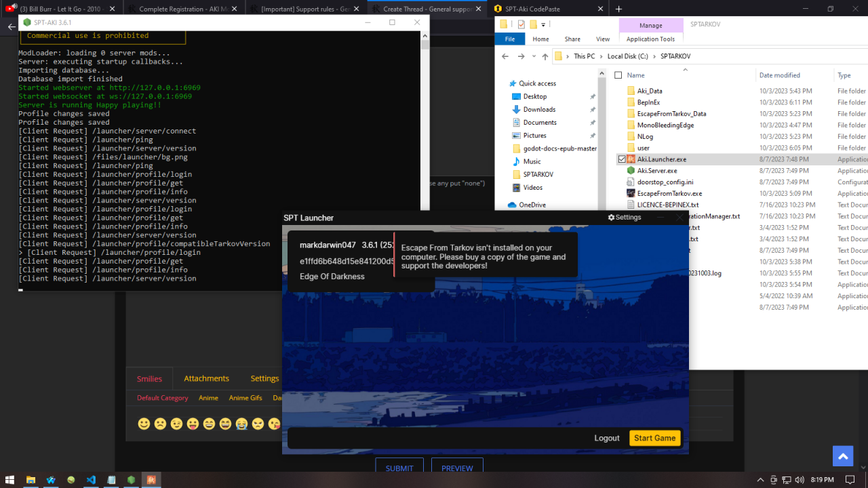Insert the crying face smiley
This screenshot has height=488, width=868.
coord(241,424)
